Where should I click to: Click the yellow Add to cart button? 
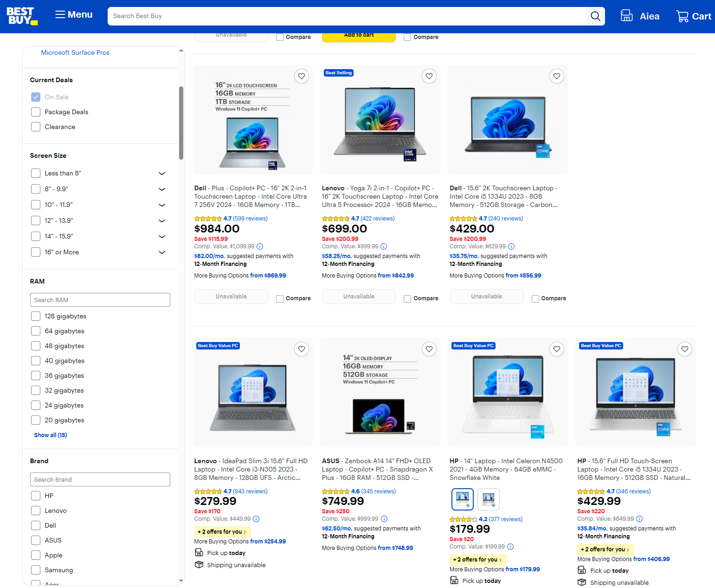coord(358,34)
